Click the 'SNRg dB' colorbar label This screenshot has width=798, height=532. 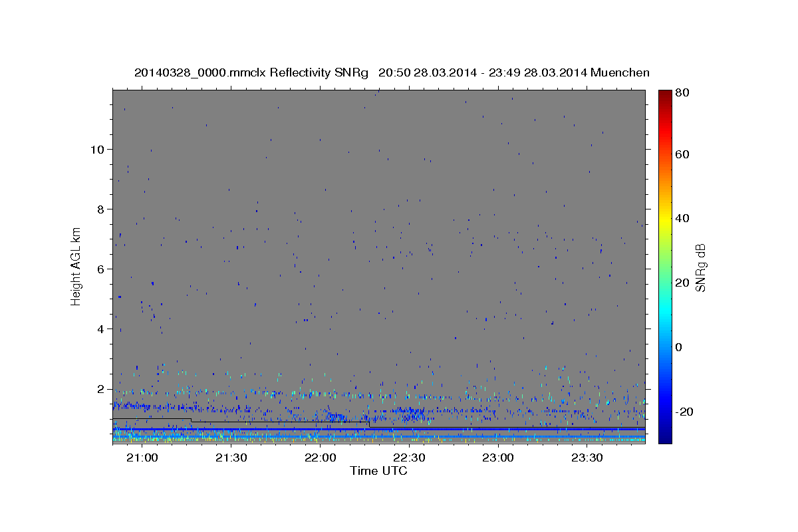[700, 268]
